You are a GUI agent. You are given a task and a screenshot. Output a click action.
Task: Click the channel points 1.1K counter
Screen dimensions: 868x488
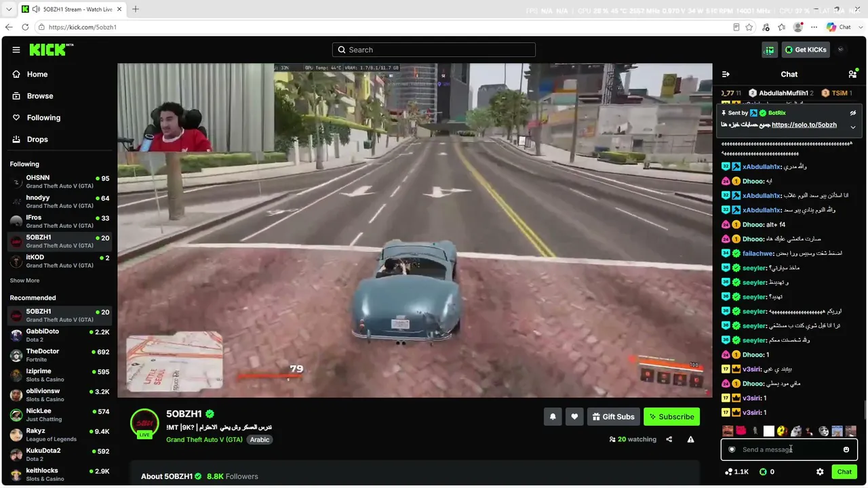737,472
